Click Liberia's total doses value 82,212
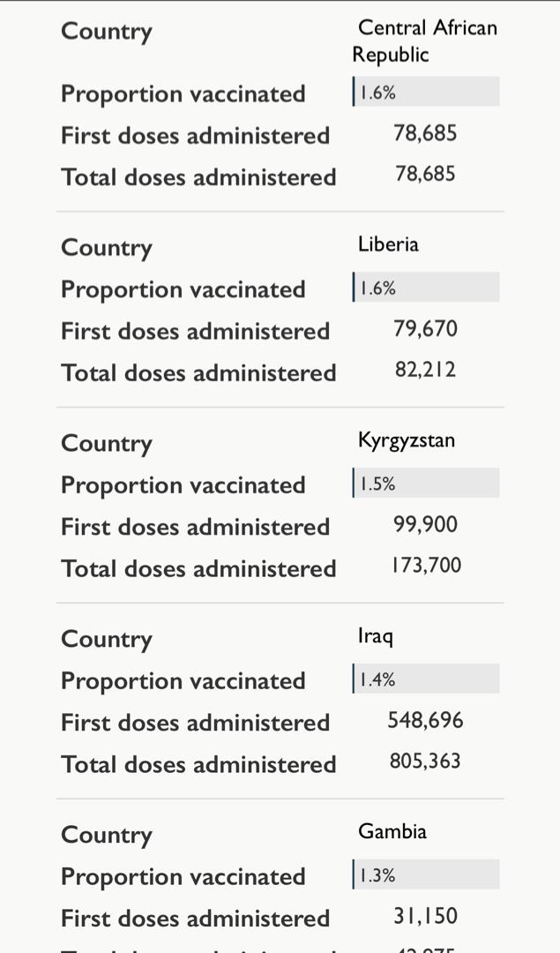Image resolution: width=560 pixels, height=953 pixels. point(425,370)
